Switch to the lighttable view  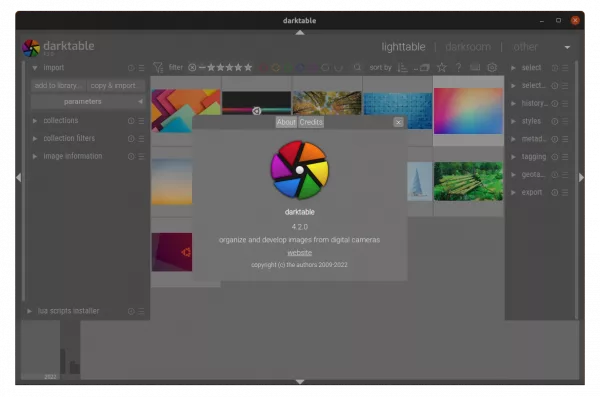(x=403, y=47)
